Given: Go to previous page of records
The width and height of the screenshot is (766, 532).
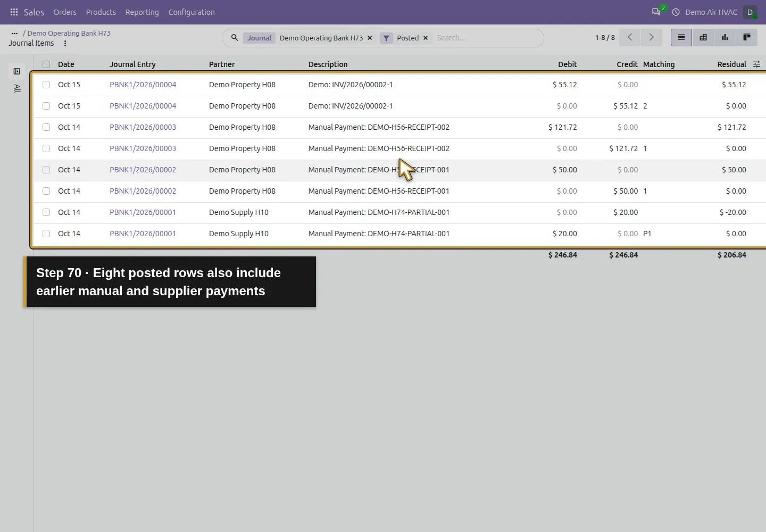Looking at the screenshot, I should 630,37.
